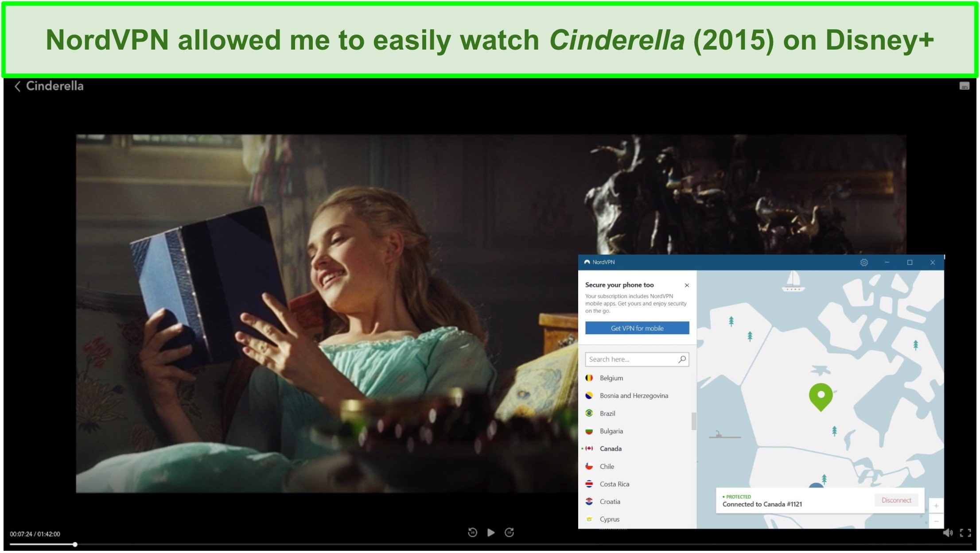980x553 pixels.
Task: Maximize the NordVPN window
Action: [x=910, y=263]
